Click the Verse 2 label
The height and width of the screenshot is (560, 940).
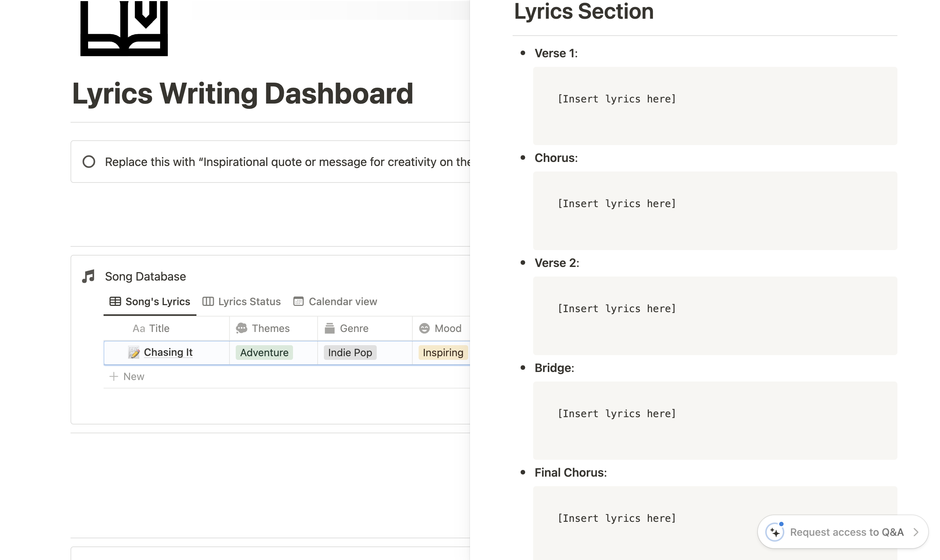point(557,263)
